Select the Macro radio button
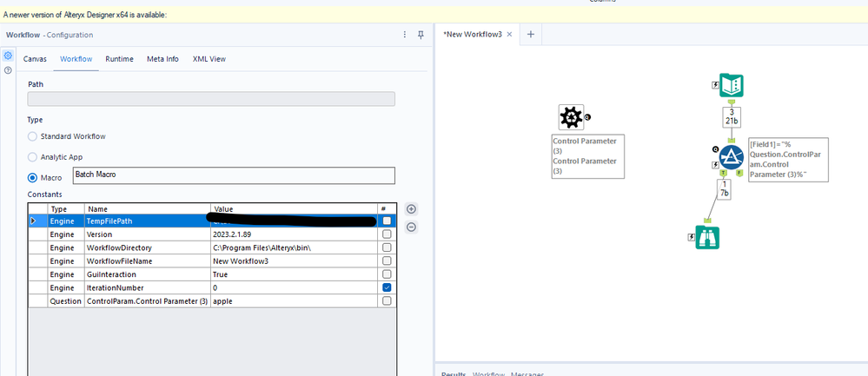The height and width of the screenshot is (376, 868). click(33, 177)
